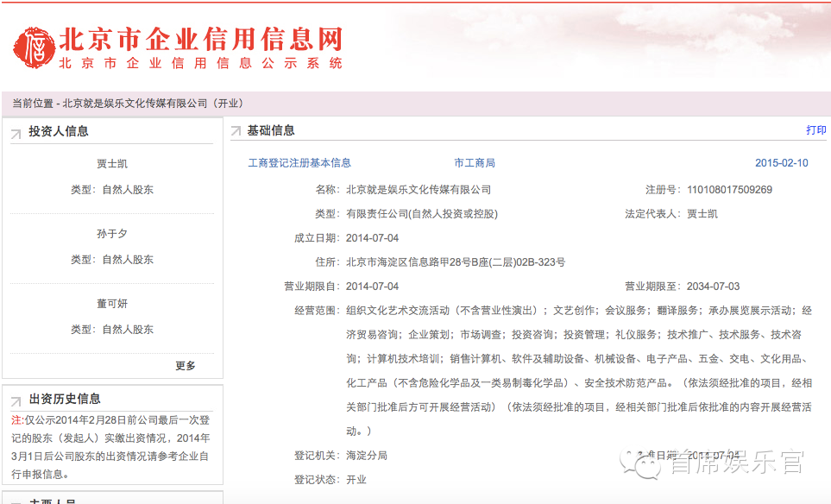This screenshot has width=831, height=504.
Task: Click the 法定代表人 field label
Action: click(653, 214)
